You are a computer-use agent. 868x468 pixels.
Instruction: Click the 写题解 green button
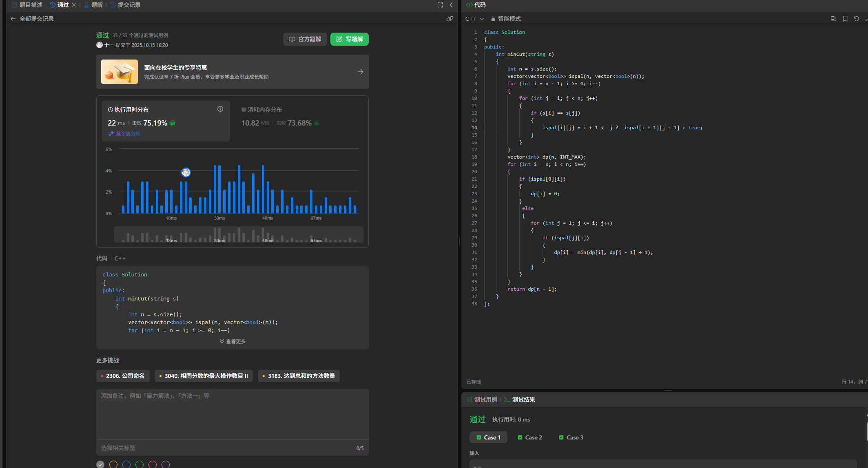click(349, 39)
